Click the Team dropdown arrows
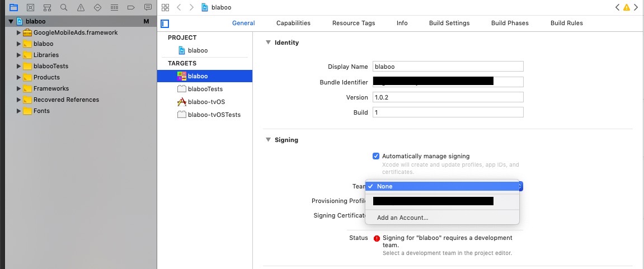This screenshot has width=644, height=269. point(521,186)
